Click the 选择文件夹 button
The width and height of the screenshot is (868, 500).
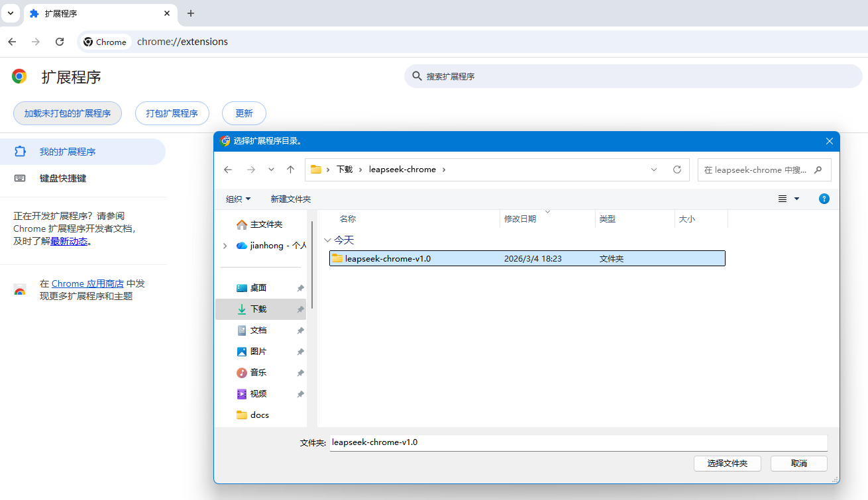tap(727, 464)
